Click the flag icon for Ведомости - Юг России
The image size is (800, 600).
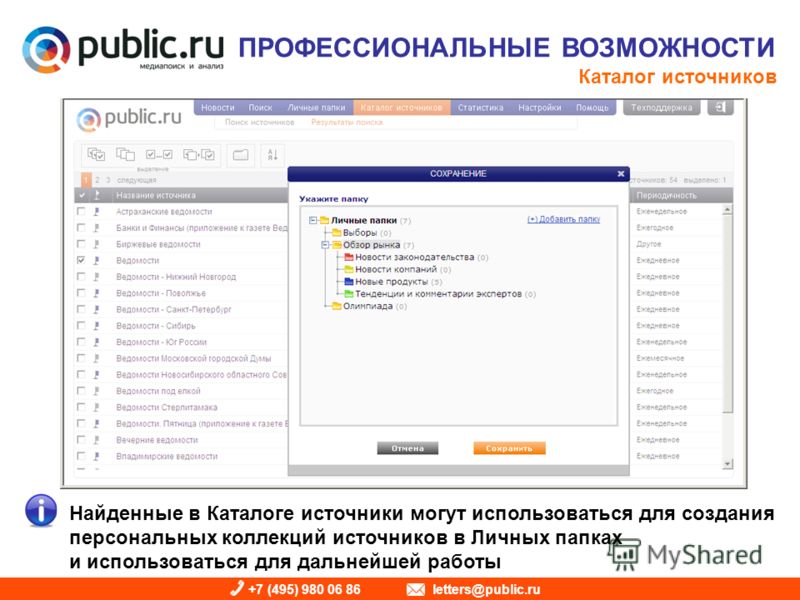click(x=96, y=342)
